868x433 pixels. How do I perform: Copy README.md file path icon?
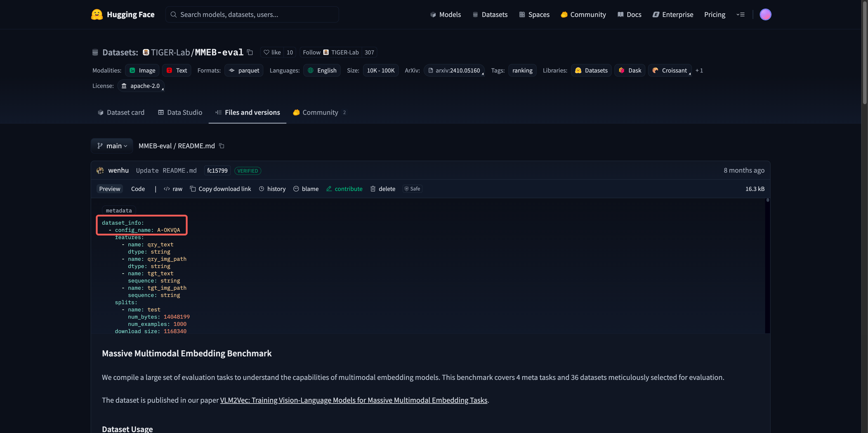pos(222,146)
